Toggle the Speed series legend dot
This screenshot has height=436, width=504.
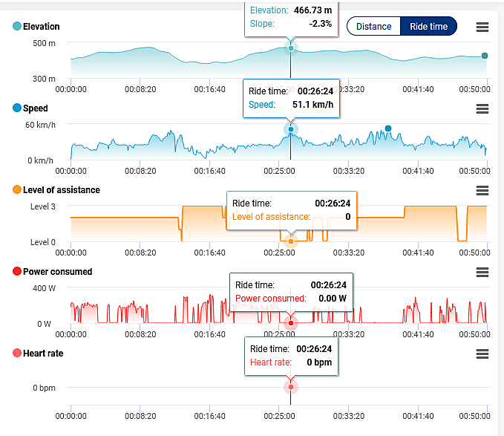(17, 108)
